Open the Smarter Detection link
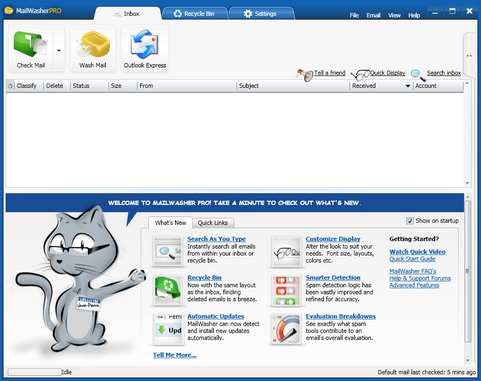The width and height of the screenshot is (481, 381). click(333, 277)
